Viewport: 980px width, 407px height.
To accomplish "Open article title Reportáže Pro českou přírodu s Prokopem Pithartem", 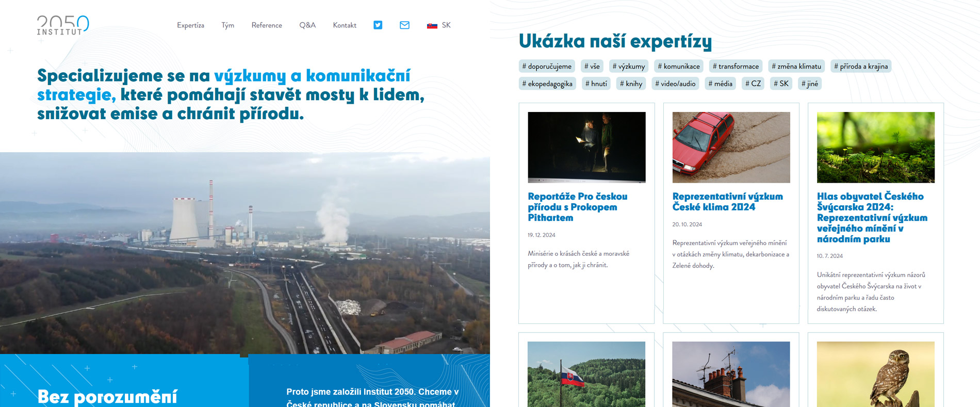I will coord(578,207).
